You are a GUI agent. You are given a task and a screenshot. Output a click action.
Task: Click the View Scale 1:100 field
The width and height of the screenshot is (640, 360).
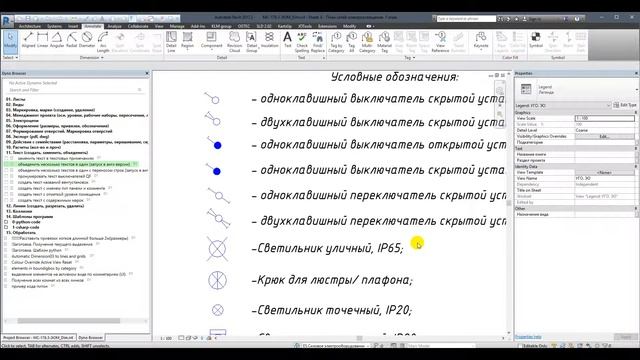[x=605, y=118]
